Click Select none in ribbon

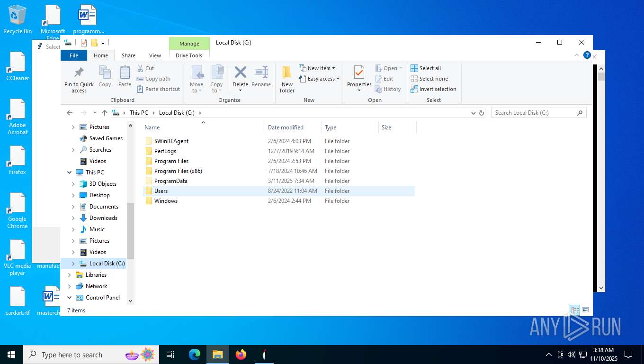pos(429,79)
